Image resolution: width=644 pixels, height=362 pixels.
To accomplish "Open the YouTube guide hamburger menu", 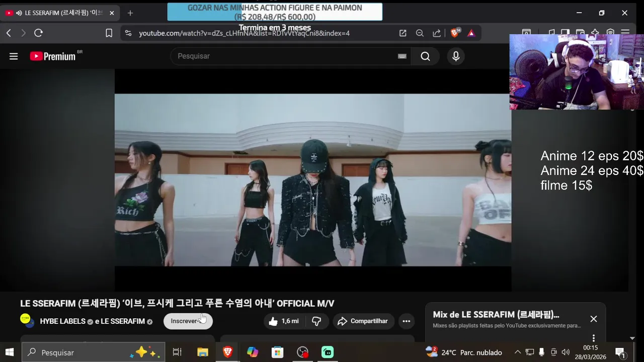I will click(x=14, y=56).
